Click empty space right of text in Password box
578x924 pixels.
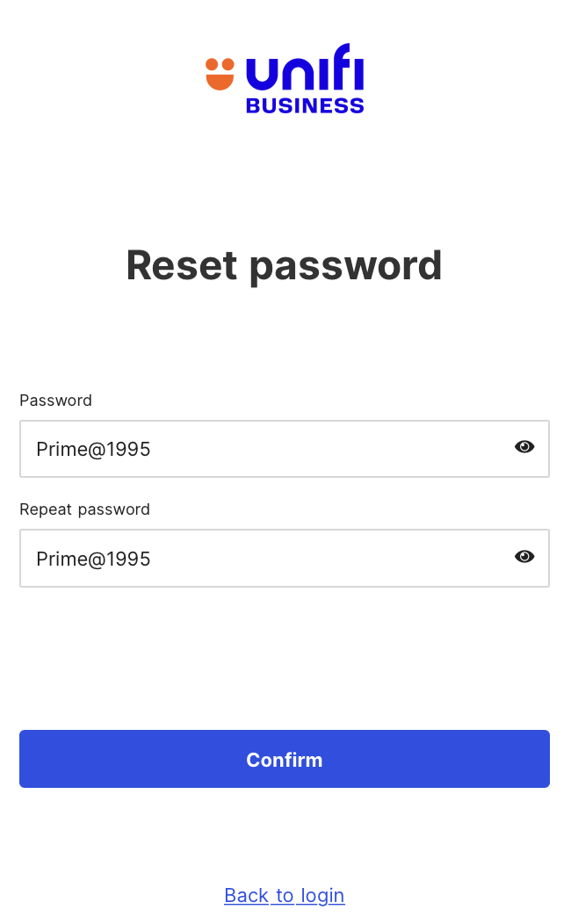click(x=334, y=449)
